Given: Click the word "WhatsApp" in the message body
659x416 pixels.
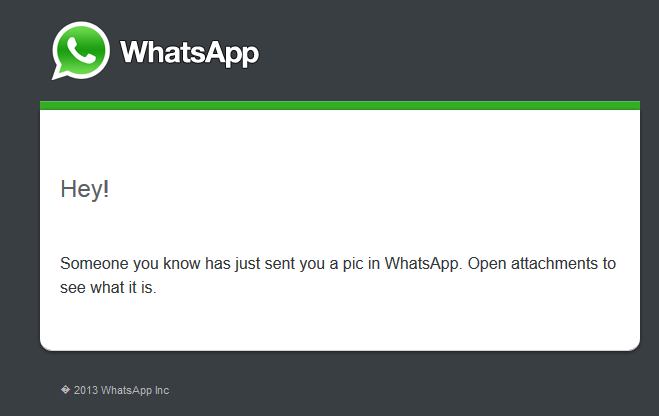Looking at the screenshot, I should click(x=424, y=265).
